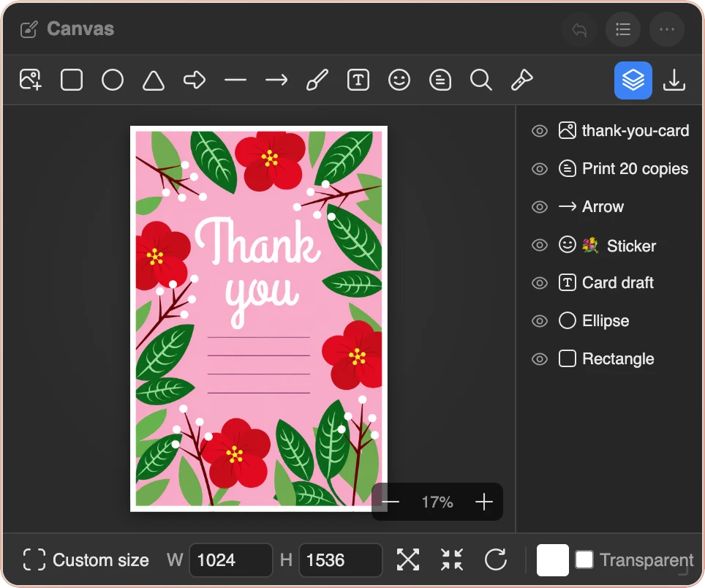Hide the Card draft layer
This screenshot has height=588, width=705.
540,283
